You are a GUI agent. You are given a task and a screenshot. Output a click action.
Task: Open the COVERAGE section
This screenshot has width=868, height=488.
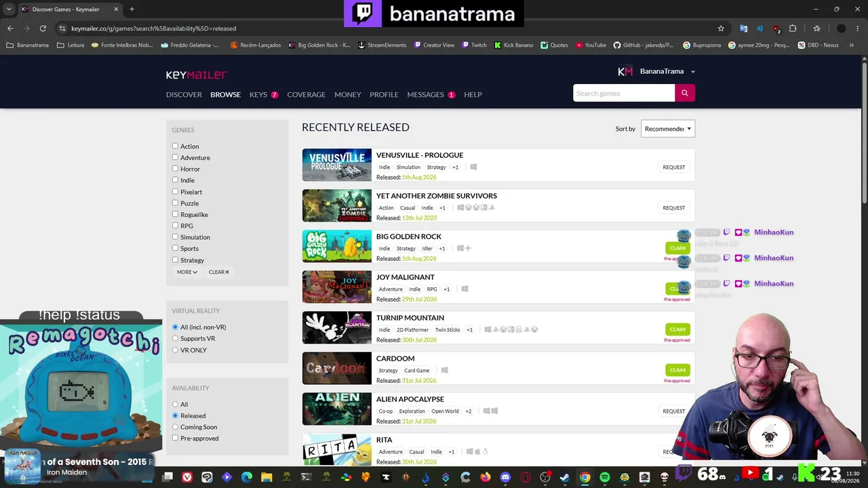pyautogui.click(x=306, y=94)
